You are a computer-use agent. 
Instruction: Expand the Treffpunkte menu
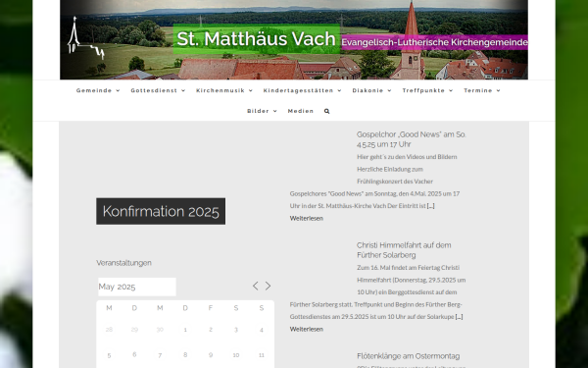tap(427, 90)
